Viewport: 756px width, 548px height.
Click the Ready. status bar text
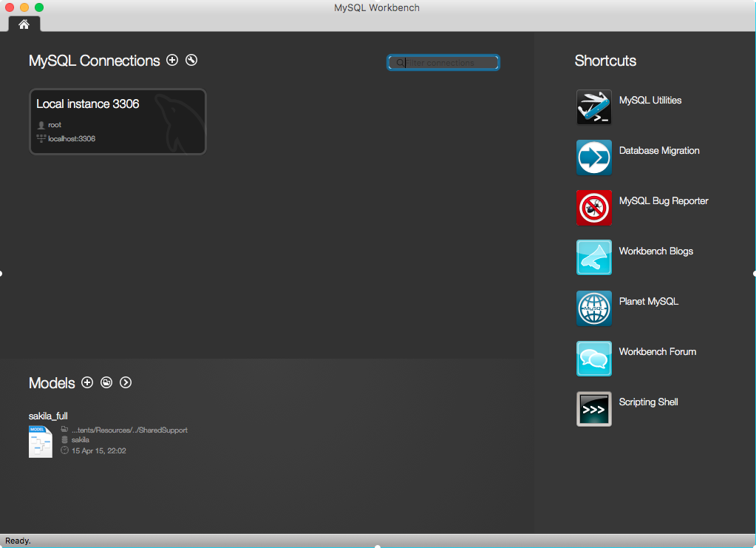click(18, 541)
